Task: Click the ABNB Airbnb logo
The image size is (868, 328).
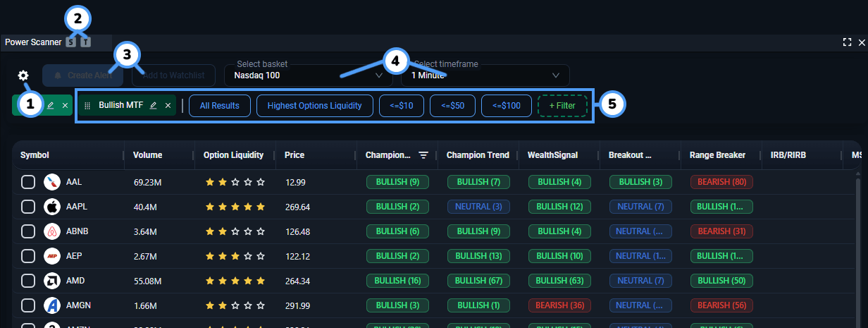Action: [x=51, y=231]
